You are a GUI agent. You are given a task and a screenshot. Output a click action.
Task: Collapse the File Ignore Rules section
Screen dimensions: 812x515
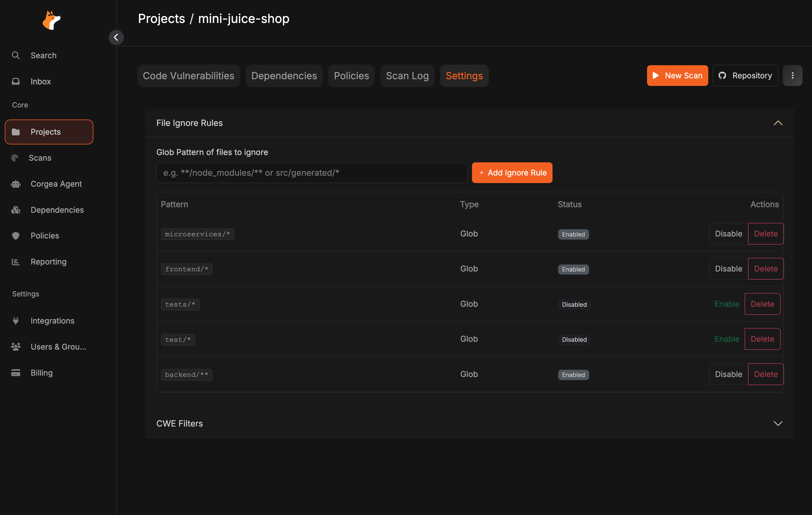778,123
